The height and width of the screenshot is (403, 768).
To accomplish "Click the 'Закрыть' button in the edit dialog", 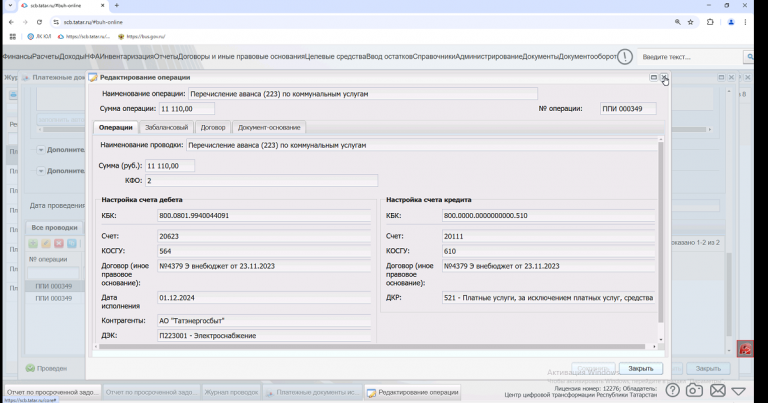I will 641,369.
